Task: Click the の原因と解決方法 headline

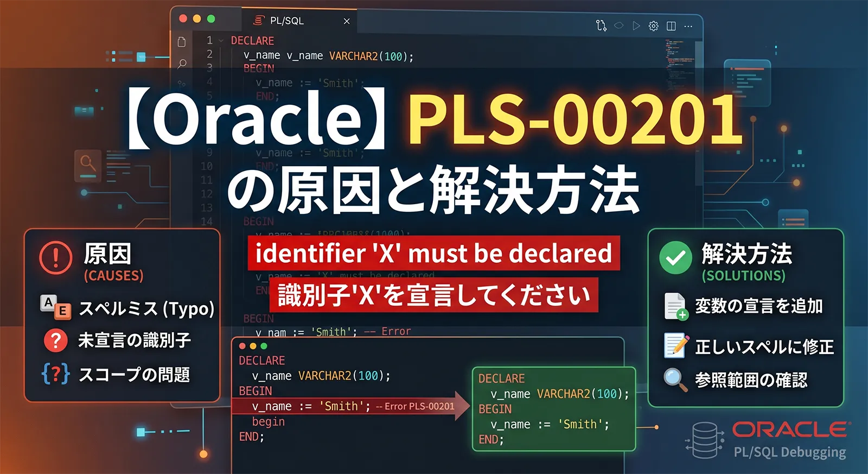Action: (x=433, y=189)
